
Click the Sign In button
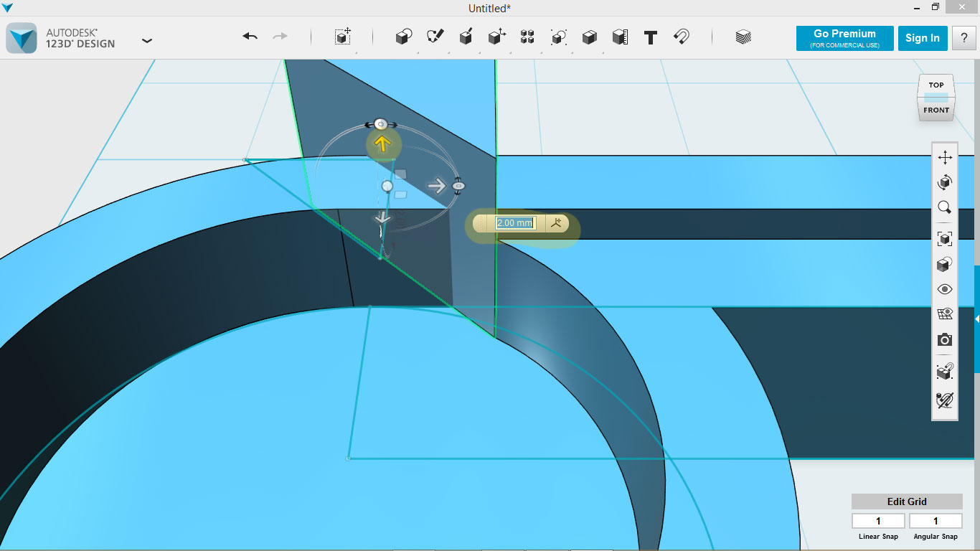[923, 38]
